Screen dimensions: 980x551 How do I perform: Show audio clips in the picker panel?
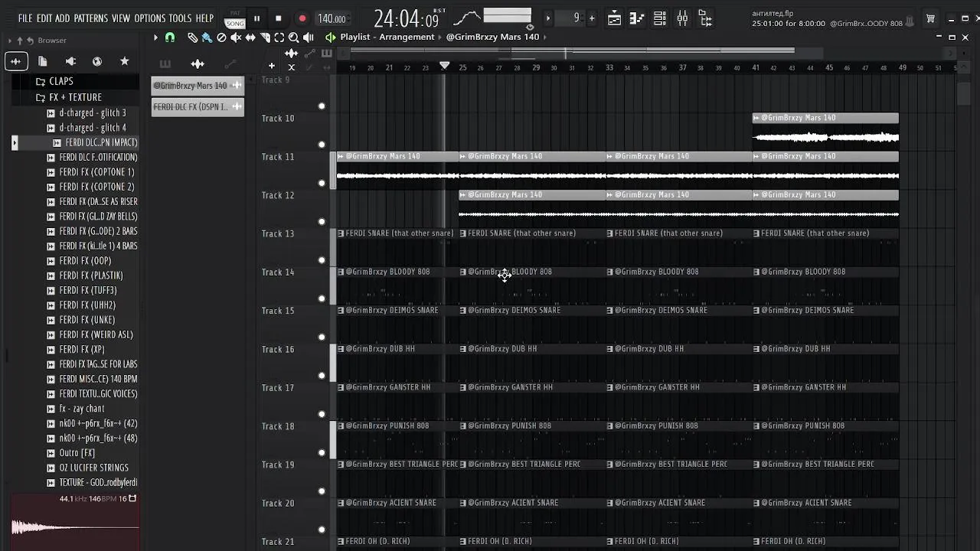coord(198,64)
